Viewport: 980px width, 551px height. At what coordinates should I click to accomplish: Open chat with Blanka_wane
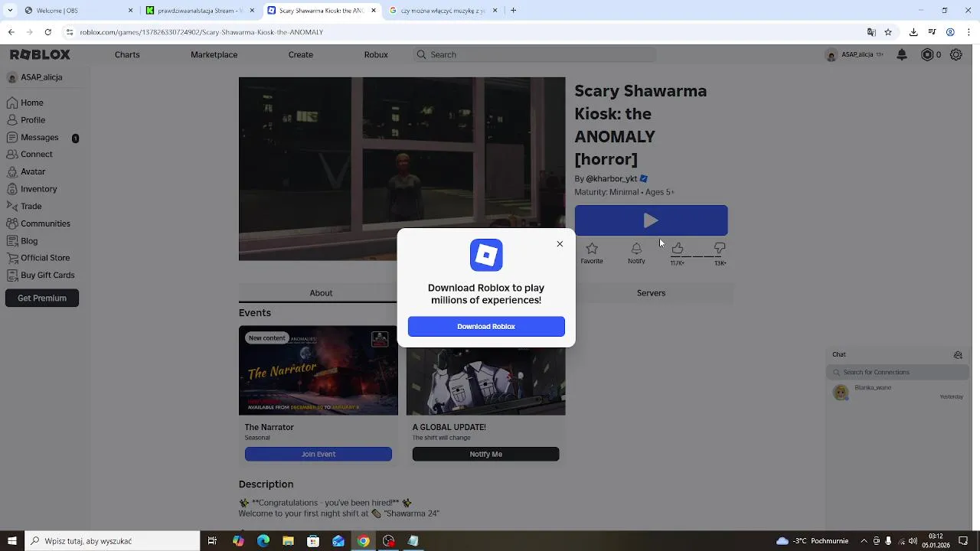click(897, 393)
